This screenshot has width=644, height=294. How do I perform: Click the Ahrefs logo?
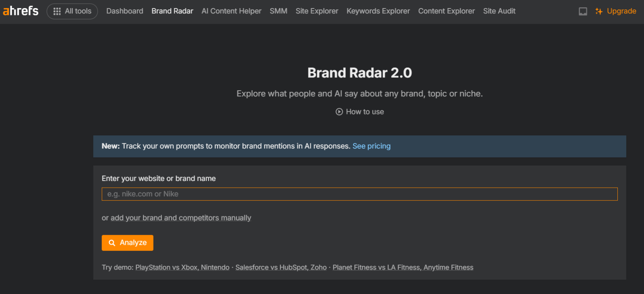click(21, 11)
